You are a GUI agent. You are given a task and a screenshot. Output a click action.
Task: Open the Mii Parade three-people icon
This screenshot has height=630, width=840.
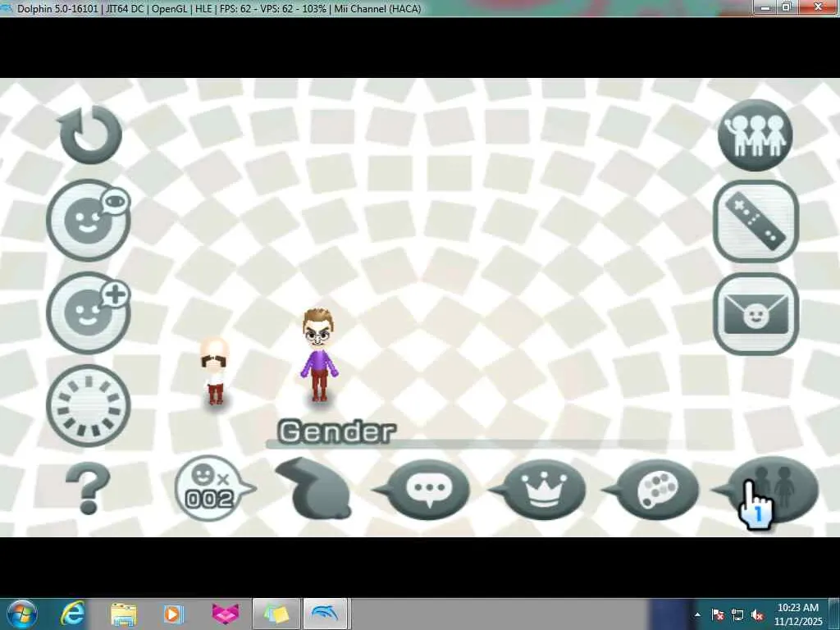[x=756, y=135]
